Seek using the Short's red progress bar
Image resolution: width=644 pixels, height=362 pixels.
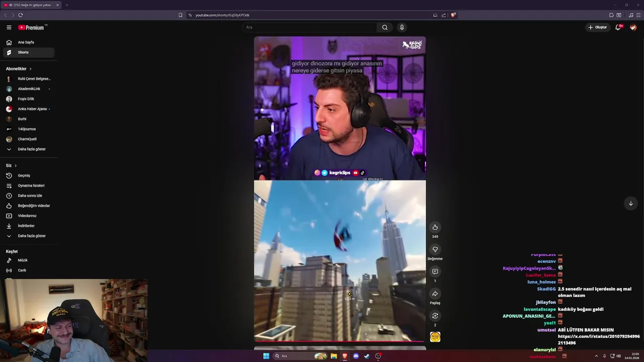tap(340, 341)
